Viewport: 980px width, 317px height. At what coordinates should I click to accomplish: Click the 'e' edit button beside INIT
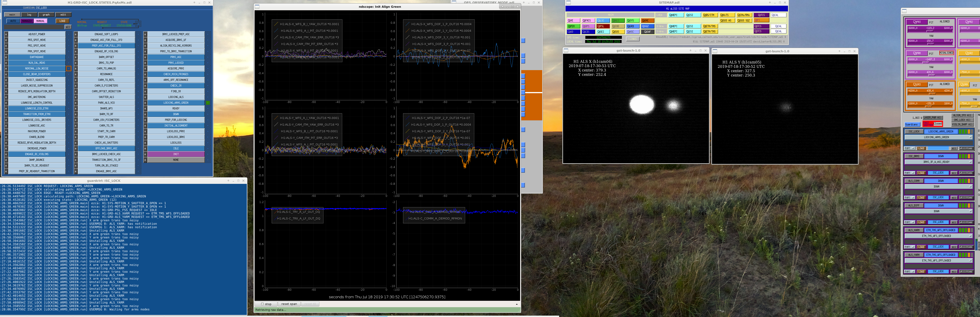(x=145, y=154)
